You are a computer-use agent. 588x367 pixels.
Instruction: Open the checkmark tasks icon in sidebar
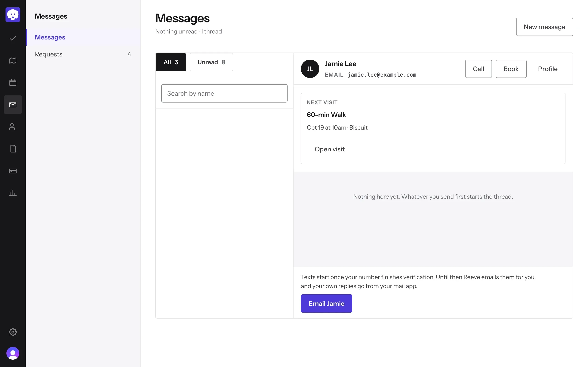click(13, 38)
